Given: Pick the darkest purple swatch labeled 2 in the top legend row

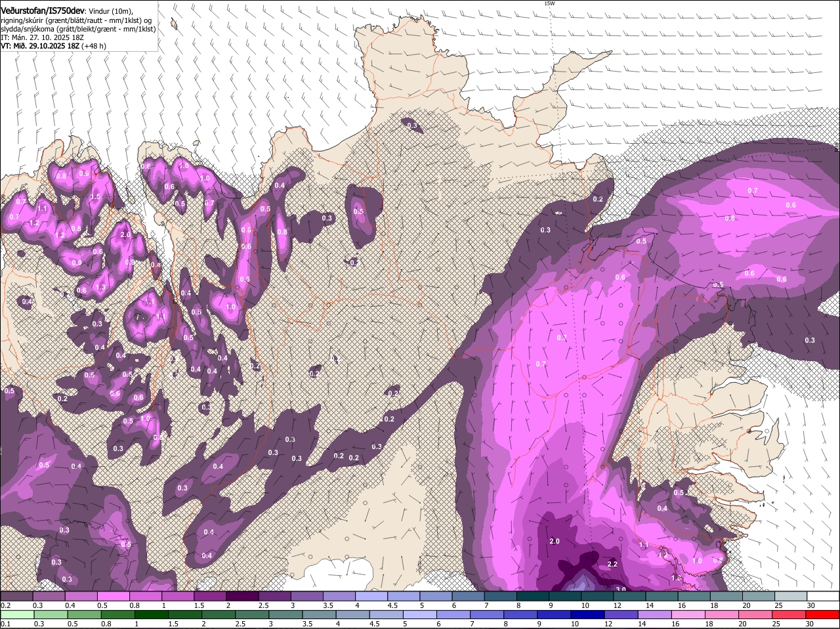Looking at the screenshot, I should click(x=241, y=596).
